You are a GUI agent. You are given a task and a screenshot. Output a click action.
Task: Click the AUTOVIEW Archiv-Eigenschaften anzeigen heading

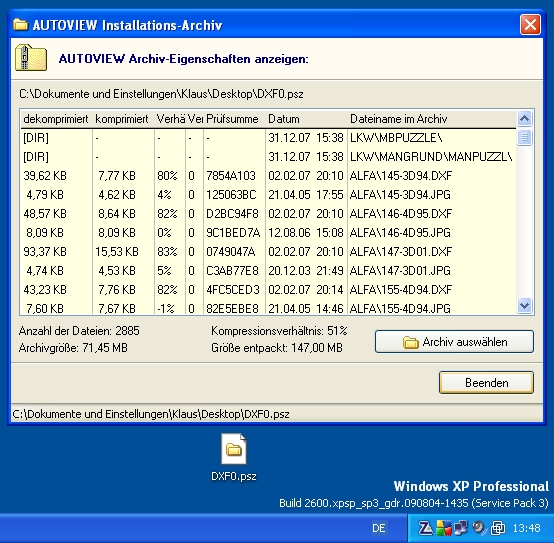click(x=183, y=59)
